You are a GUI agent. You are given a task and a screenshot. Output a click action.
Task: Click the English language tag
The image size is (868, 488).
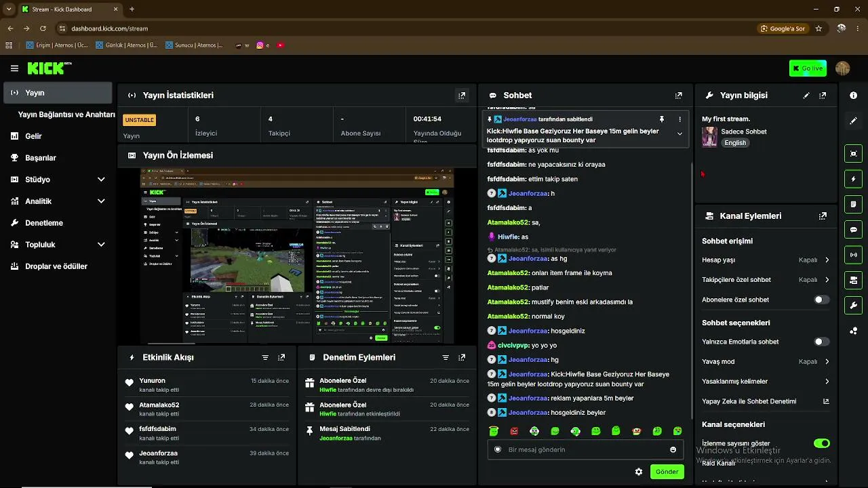point(735,143)
